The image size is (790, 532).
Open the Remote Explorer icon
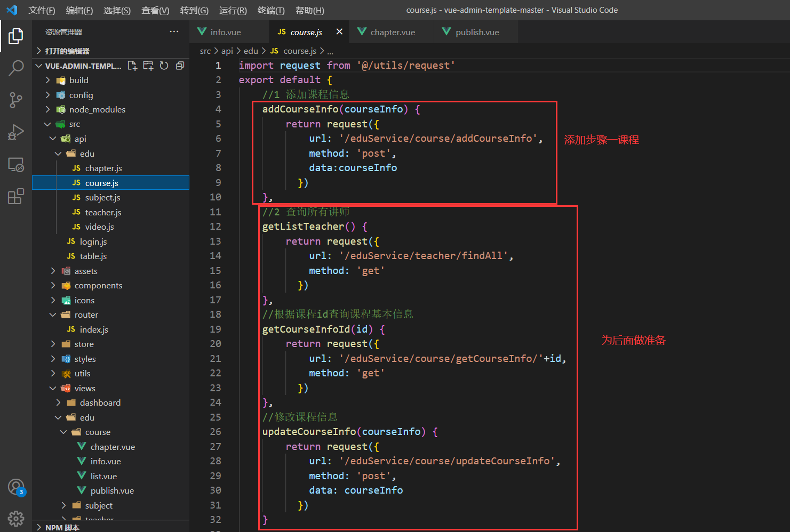(16, 164)
